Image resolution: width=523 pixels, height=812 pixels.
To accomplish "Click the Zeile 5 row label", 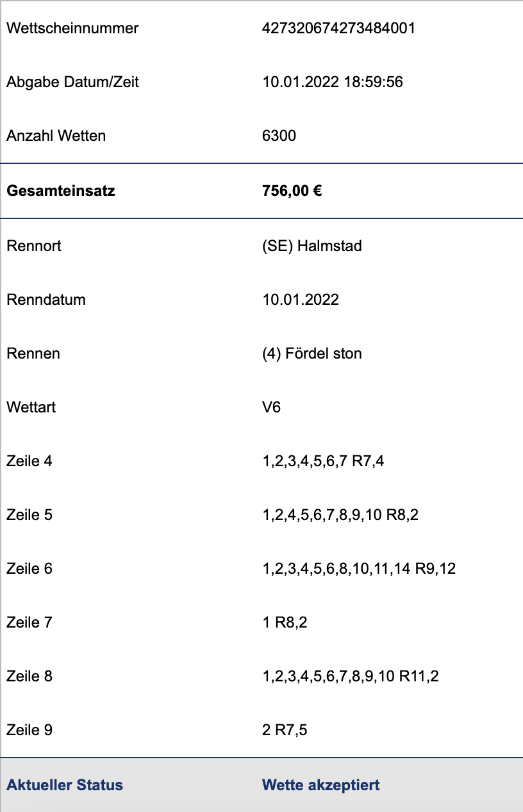I will click(29, 515).
